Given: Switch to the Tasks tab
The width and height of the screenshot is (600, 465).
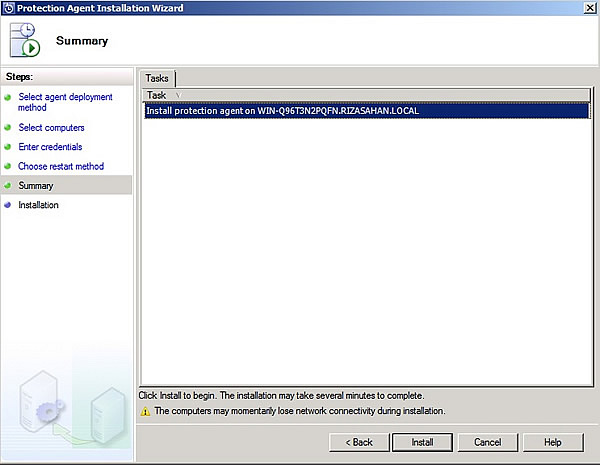Looking at the screenshot, I should [x=158, y=78].
